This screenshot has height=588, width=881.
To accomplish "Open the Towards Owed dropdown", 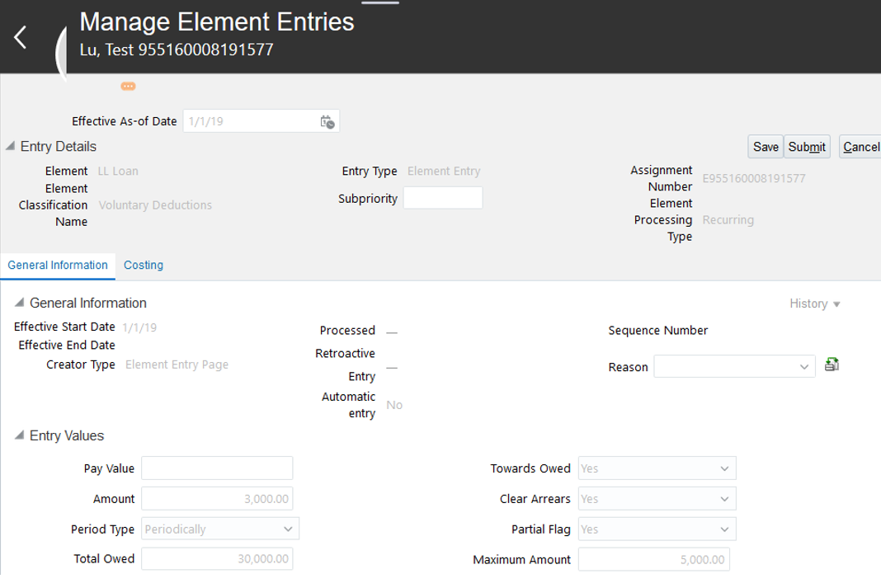I will (x=724, y=468).
